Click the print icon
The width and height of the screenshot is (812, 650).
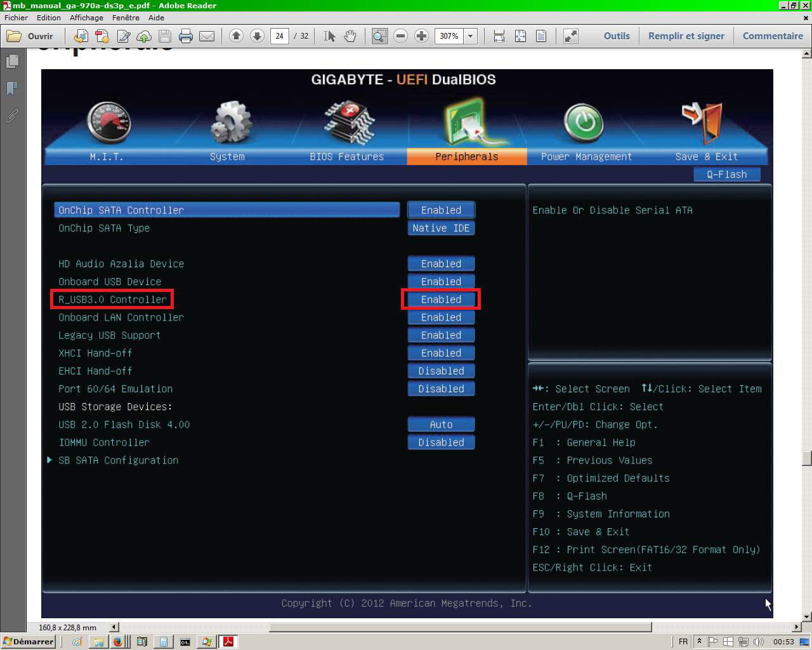click(x=186, y=36)
